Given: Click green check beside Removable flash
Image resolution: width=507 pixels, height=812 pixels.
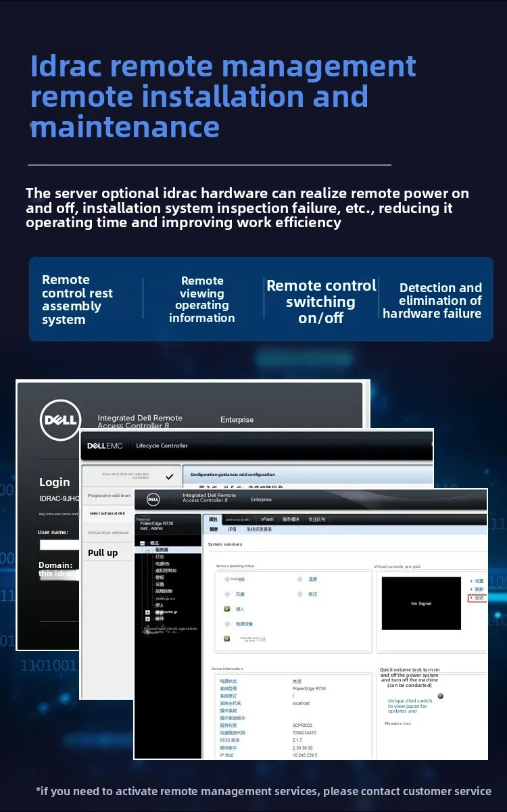Looking at the screenshot, I should [227, 638].
